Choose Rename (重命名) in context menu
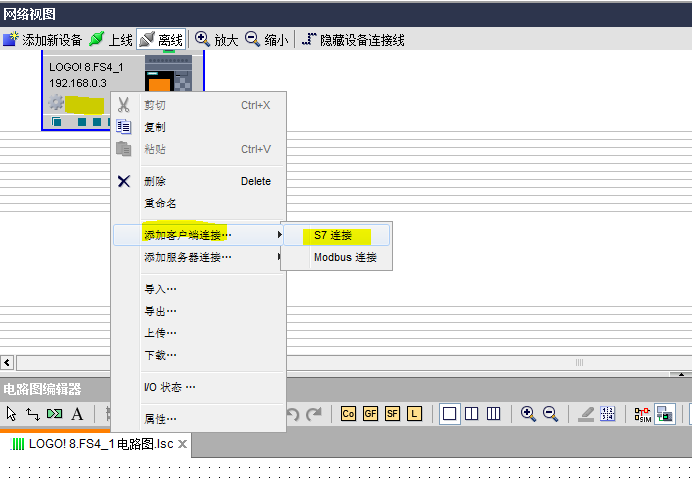 (198, 203)
